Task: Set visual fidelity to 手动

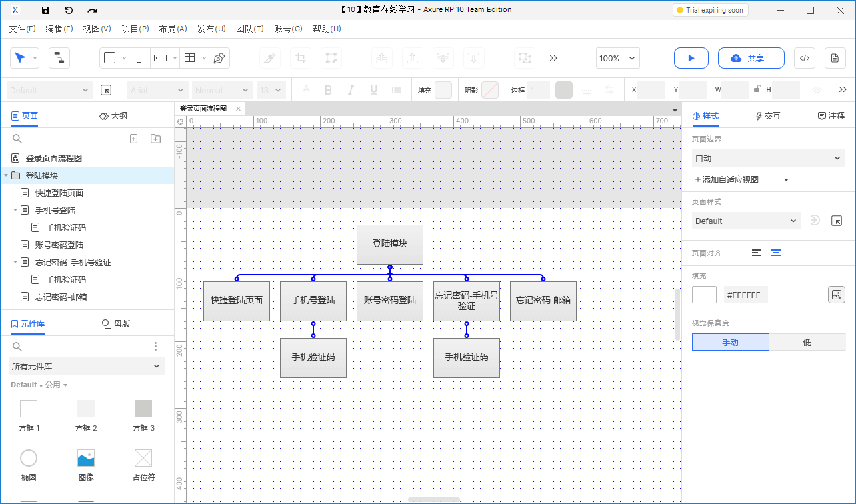Action: coord(731,342)
